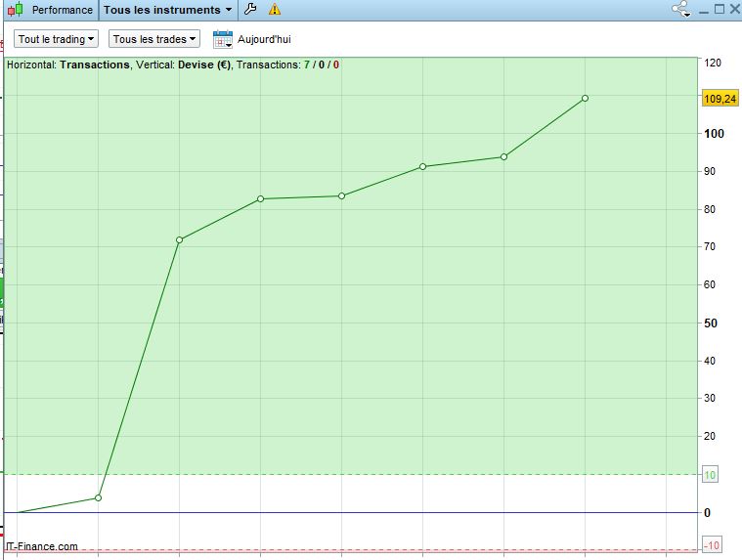Select the last transaction point at 109

tap(585, 98)
